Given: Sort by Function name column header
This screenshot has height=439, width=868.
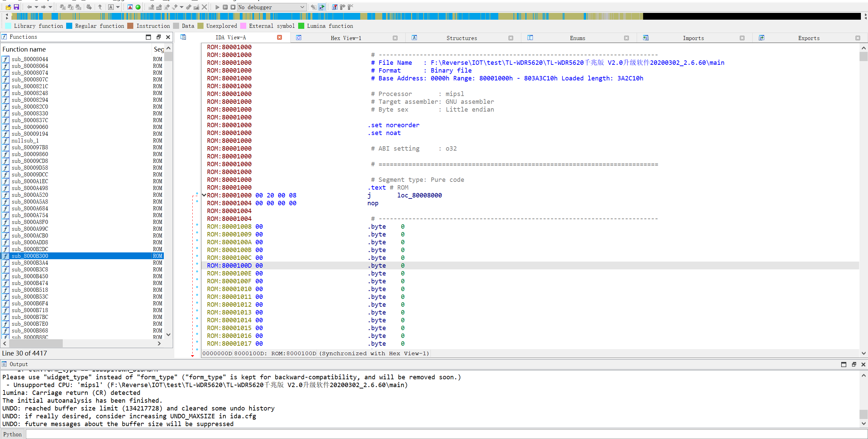Looking at the screenshot, I should 76,49.
